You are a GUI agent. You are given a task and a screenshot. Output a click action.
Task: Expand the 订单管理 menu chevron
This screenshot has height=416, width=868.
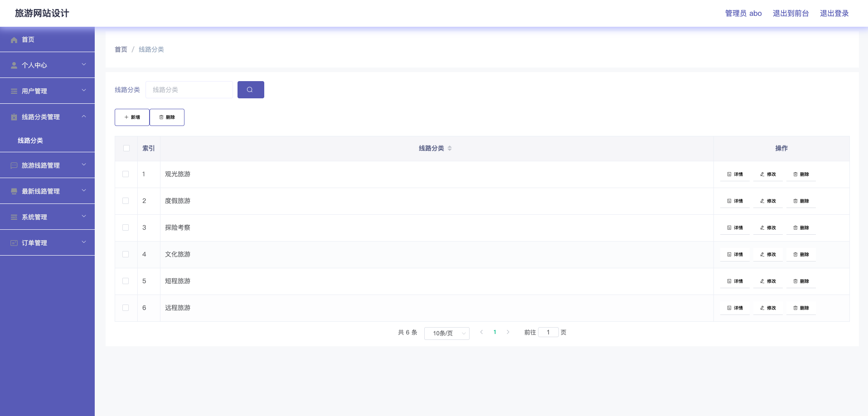click(x=84, y=242)
